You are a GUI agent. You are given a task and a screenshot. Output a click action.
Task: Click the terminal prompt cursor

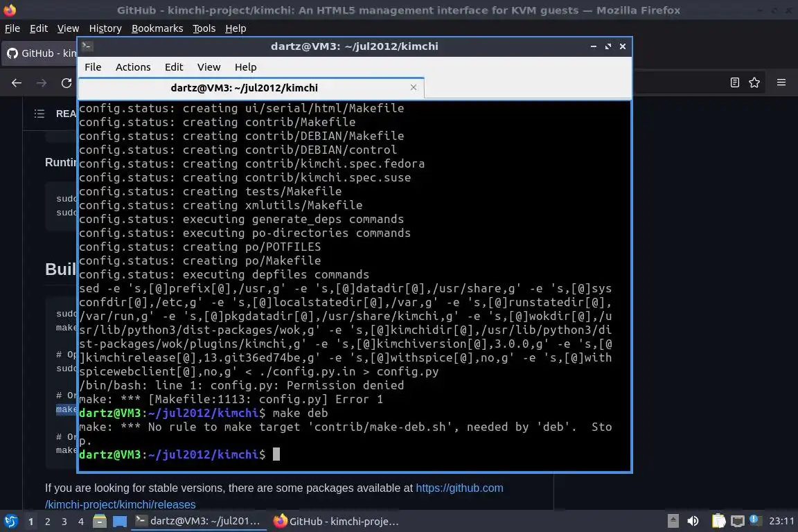(276, 454)
